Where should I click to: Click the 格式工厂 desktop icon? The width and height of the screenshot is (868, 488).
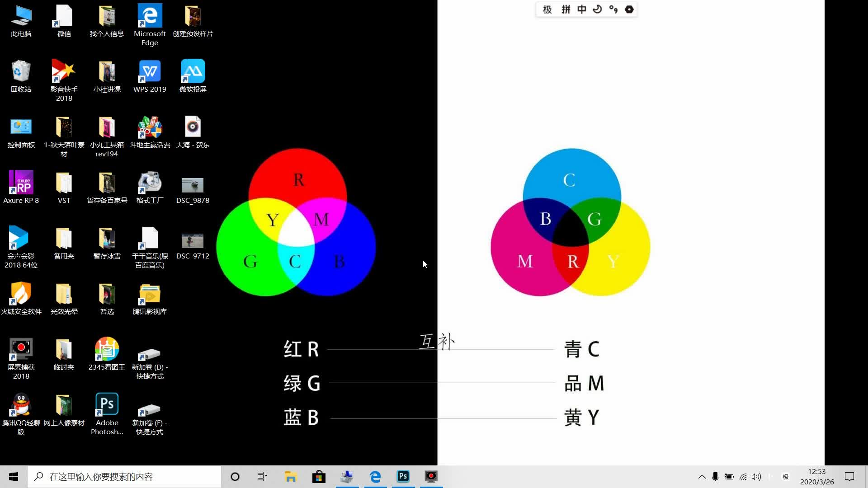point(150,183)
